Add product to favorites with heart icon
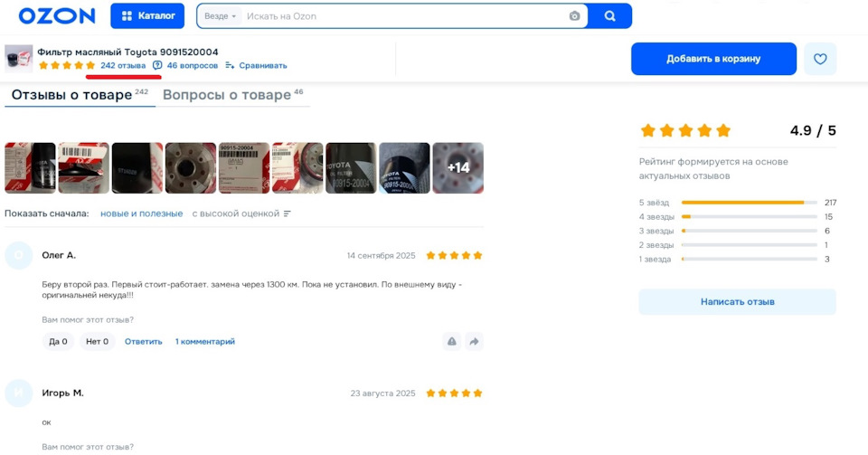 pyautogui.click(x=820, y=59)
